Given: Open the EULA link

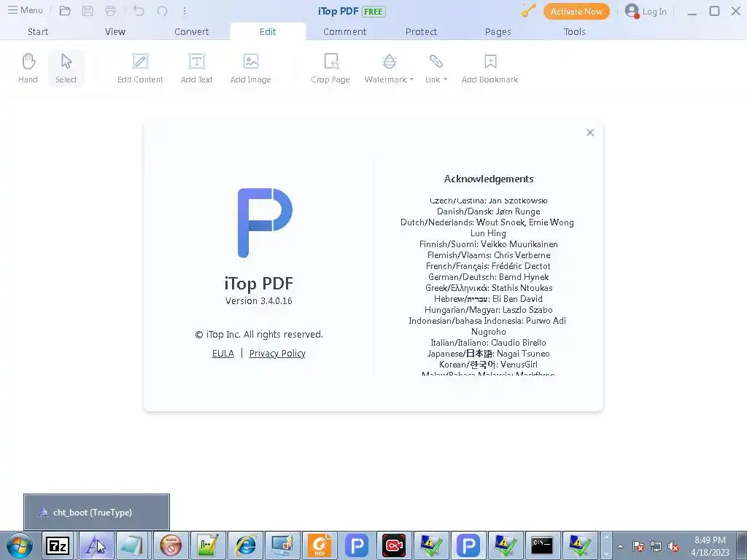Looking at the screenshot, I should click(223, 354).
